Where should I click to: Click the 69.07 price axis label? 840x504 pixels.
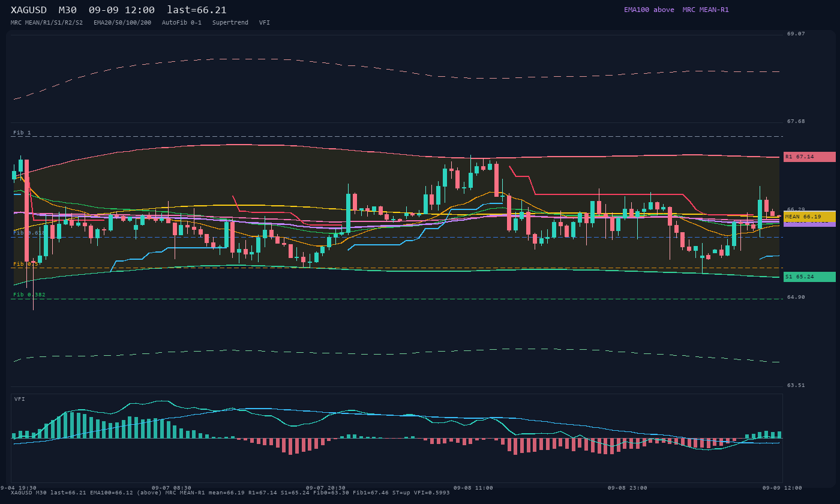pyautogui.click(x=796, y=34)
